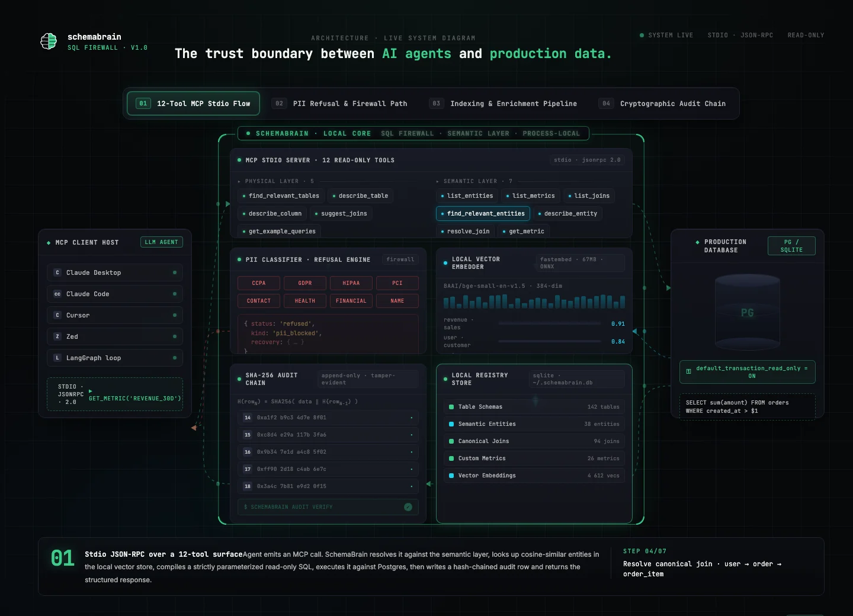This screenshot has height=616, width=853.
Task: Click audit row 15 hash entry
Action: click(328, 435)
